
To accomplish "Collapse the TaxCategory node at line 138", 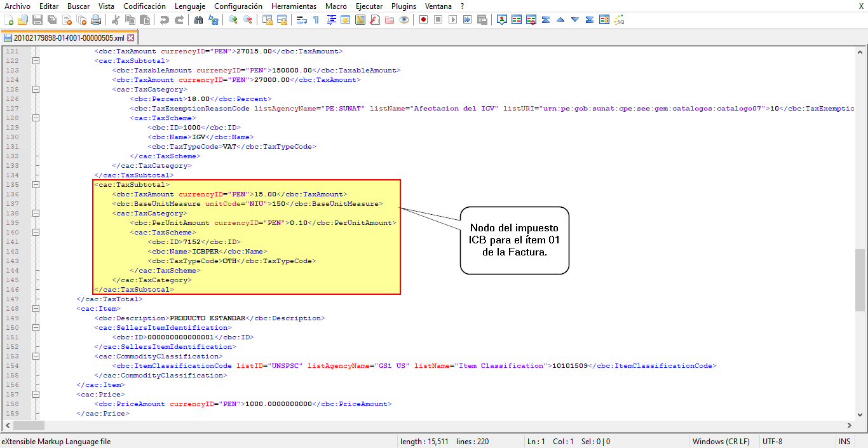I will pos(36,214).
